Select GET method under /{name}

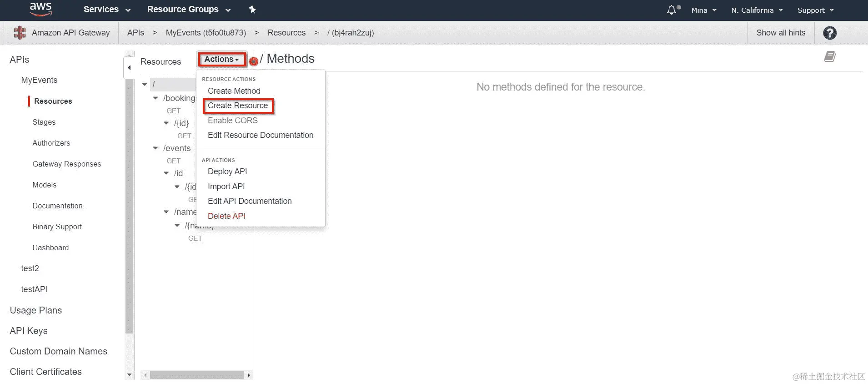195,238
